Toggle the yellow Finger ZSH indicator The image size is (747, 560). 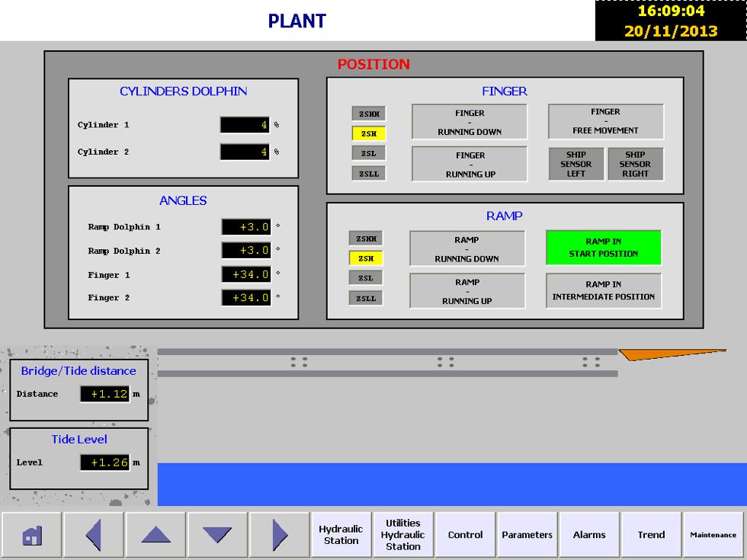pos(369,133)
